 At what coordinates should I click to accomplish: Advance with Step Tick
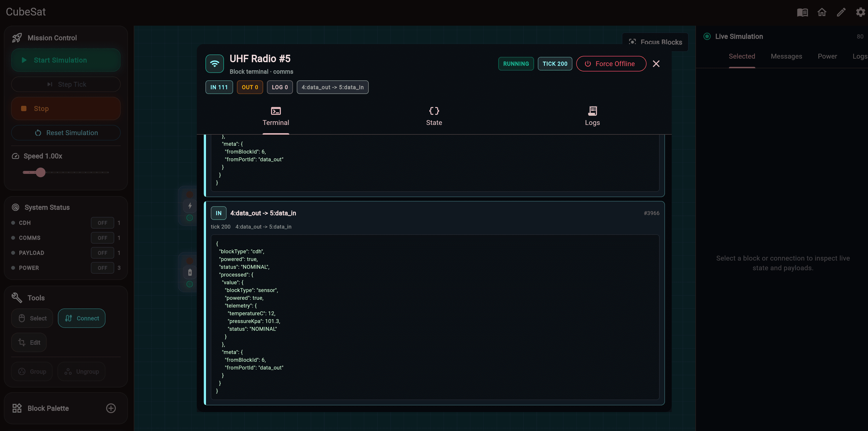[x=66, y=84]
